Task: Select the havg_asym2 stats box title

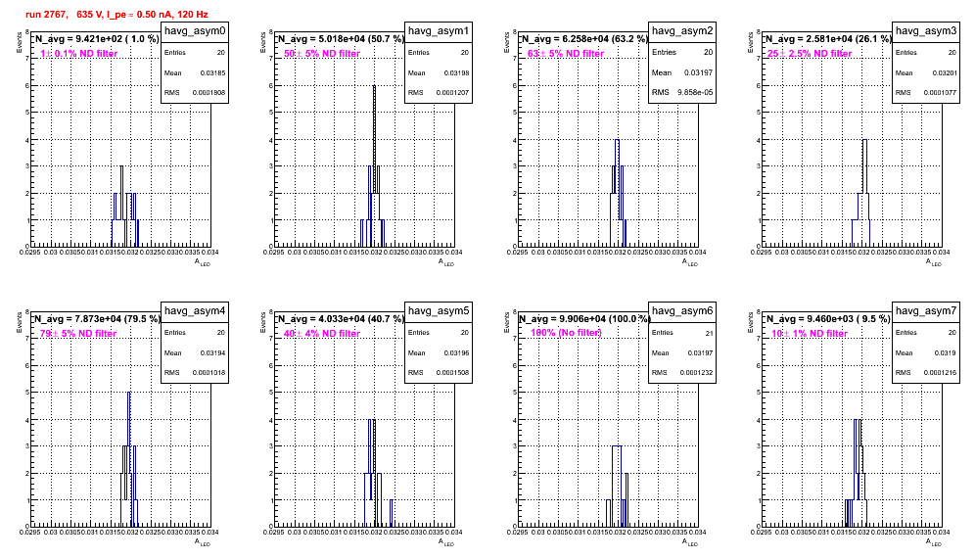Action: pyautogui.click(x=682, y=30)
